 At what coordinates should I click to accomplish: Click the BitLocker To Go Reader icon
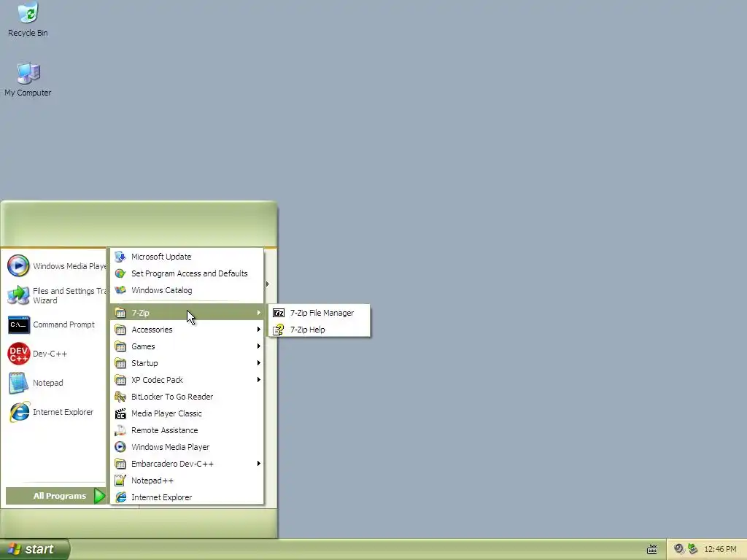click(x=120, y=397)
